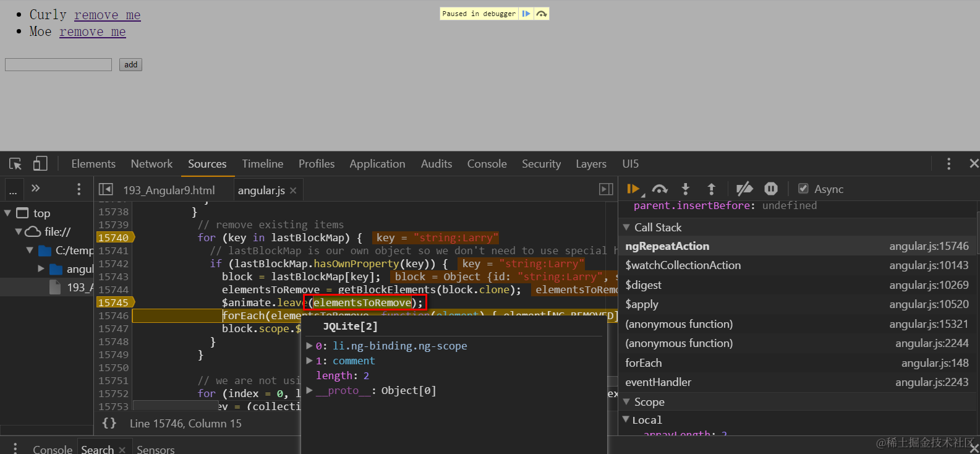This screenshot has width=980, height=454.
Task: Close the Search drawer tab
Action: (x=122, y=450)
